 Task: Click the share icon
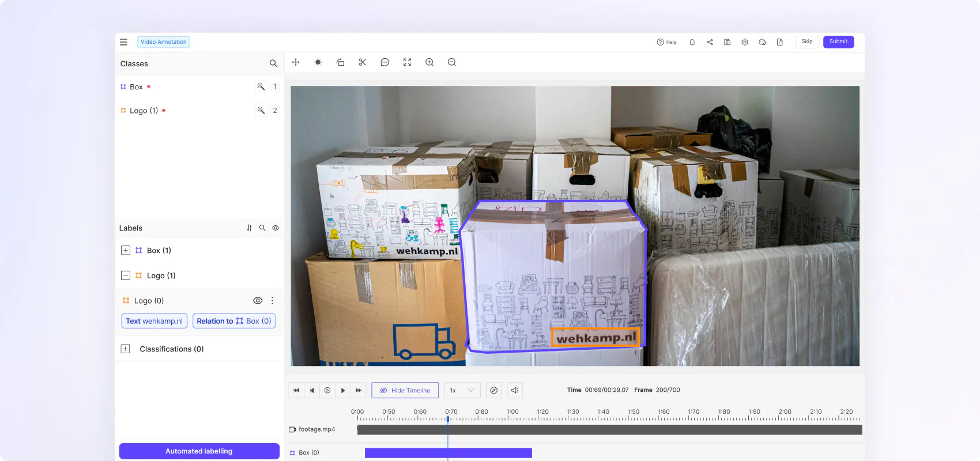click(x=710, y=42)
